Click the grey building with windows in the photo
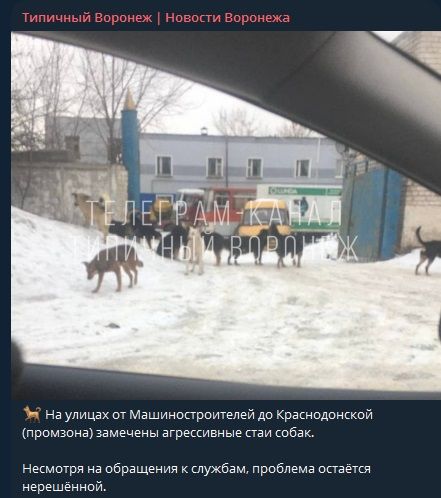Screen dimensions: 441x498 [241, 162]
